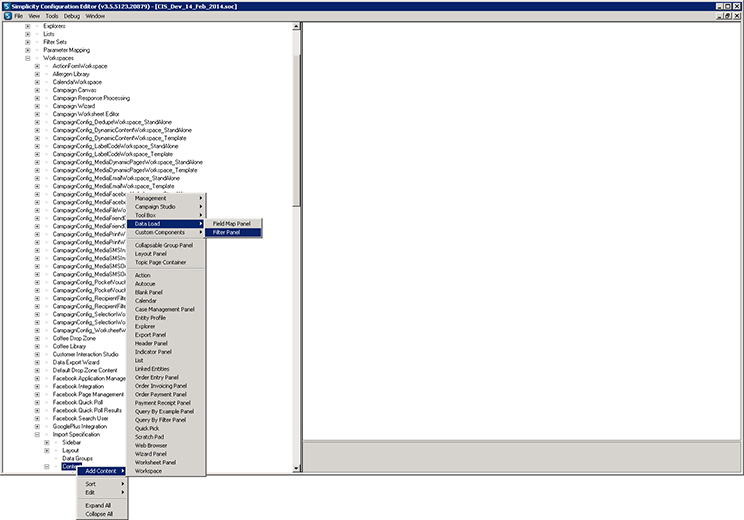Expand the Layout node under Import Specification
The image size is (744, 520).
click(46, 450)
